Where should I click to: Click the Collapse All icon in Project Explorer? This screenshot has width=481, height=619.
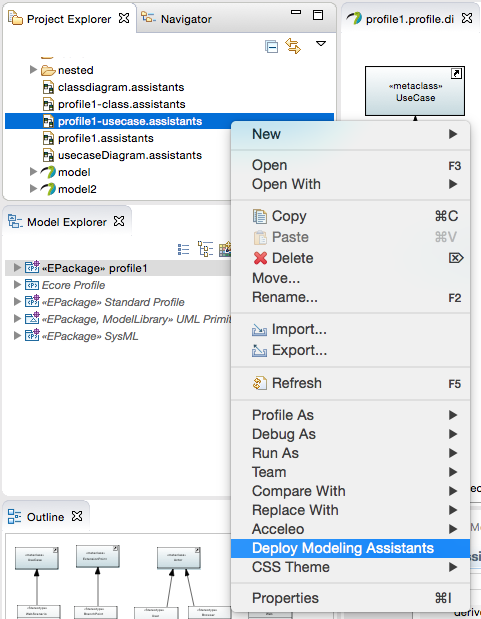tap(271, 47)
